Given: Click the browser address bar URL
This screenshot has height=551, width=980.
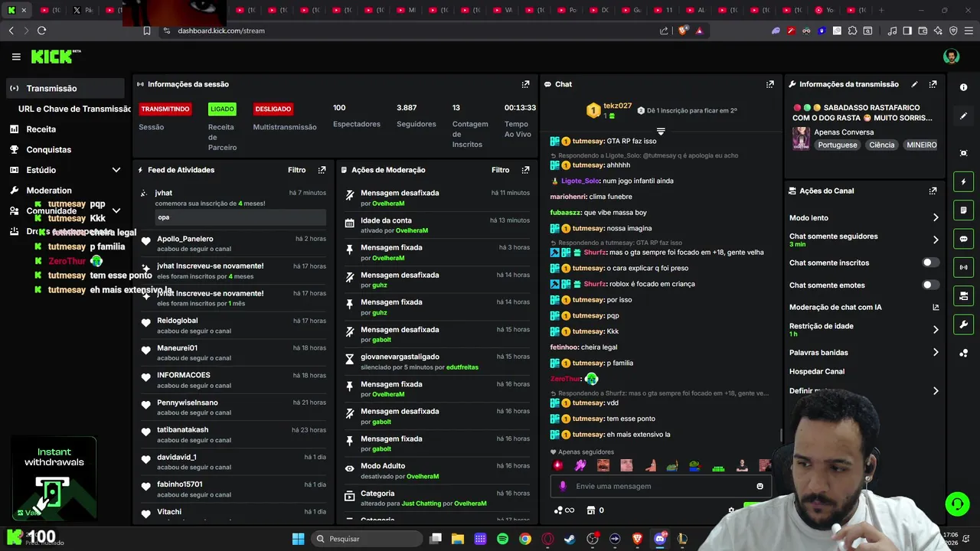Looking at the screenshot, I should click(x=221, y=31).
